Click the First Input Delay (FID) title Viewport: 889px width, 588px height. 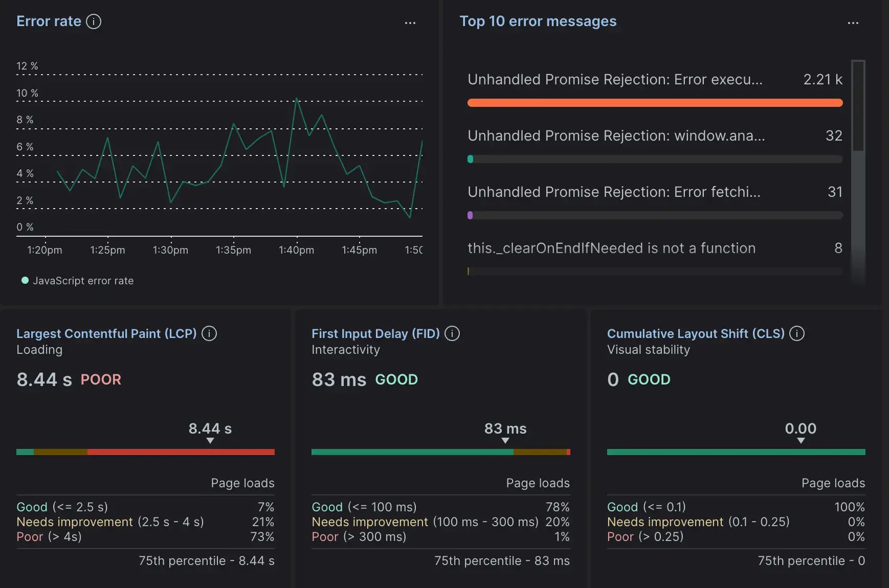click(375, 333)
